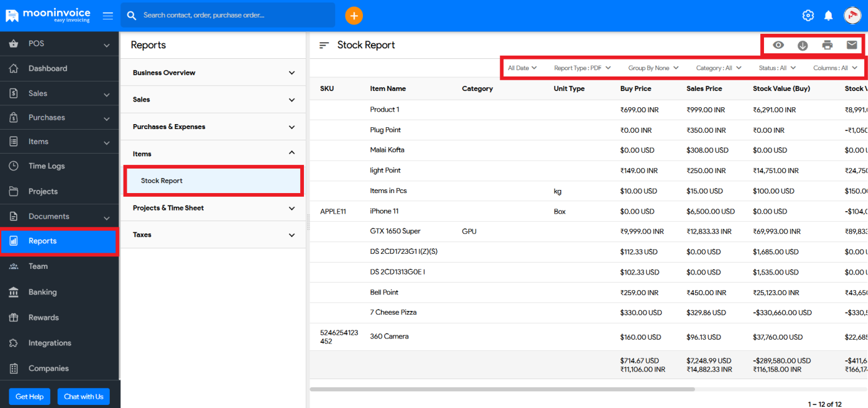The width and height of the screenshot is (868, 408).
Task: Print the Stock Report
Action: tap(827, 45)
